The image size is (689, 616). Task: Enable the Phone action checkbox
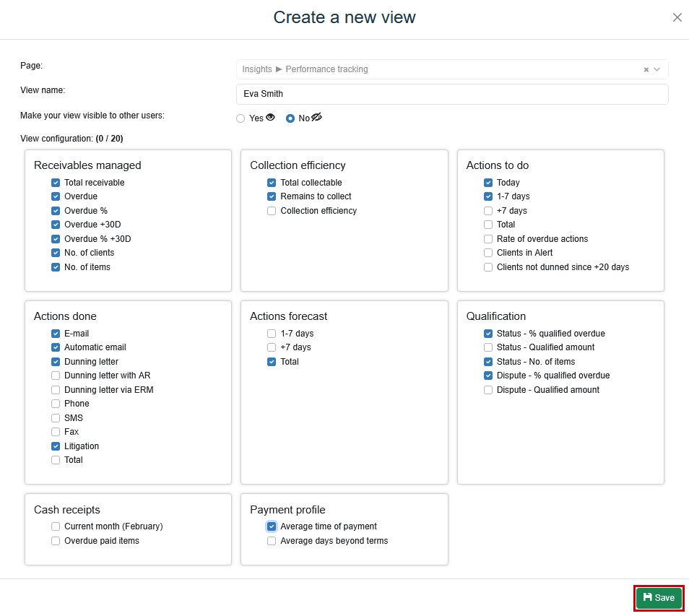[56, 404]
